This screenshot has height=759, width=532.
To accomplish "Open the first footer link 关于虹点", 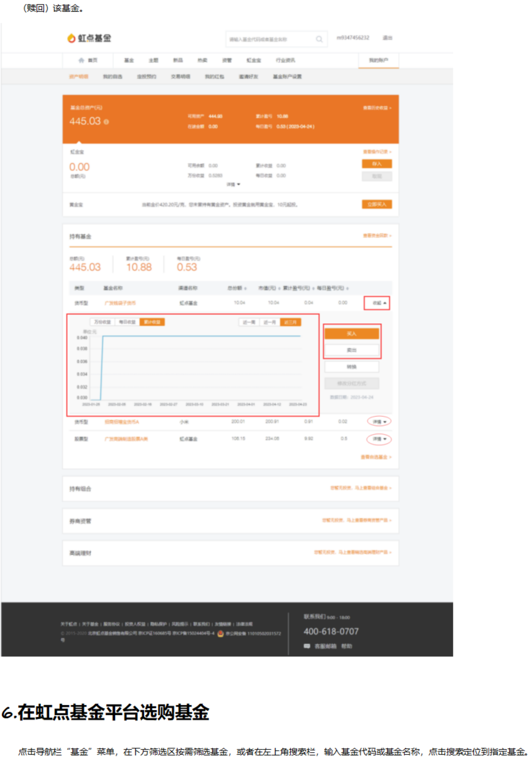I will [69, 624].
